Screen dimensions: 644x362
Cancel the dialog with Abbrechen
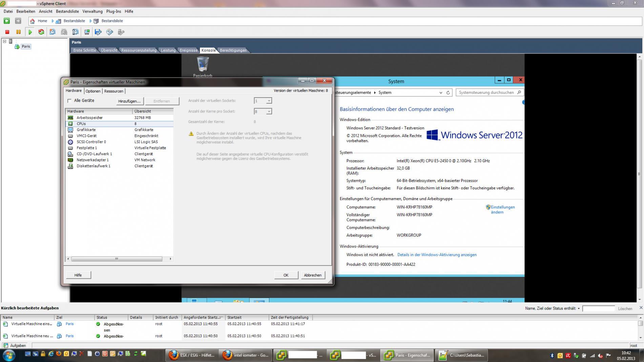[313, 275]
